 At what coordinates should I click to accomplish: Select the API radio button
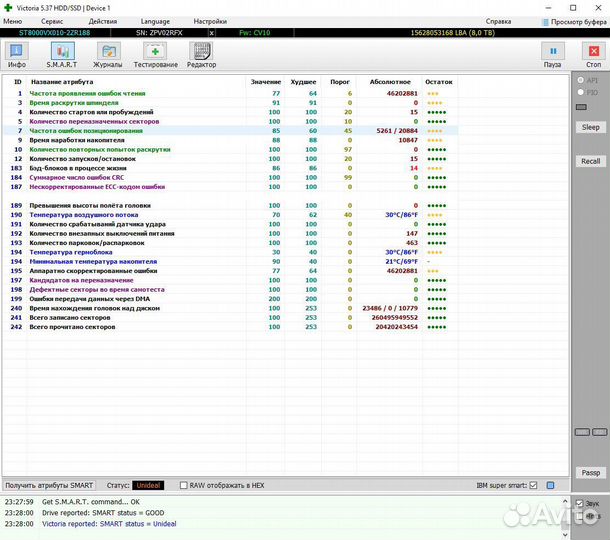(x=582, y=79)
